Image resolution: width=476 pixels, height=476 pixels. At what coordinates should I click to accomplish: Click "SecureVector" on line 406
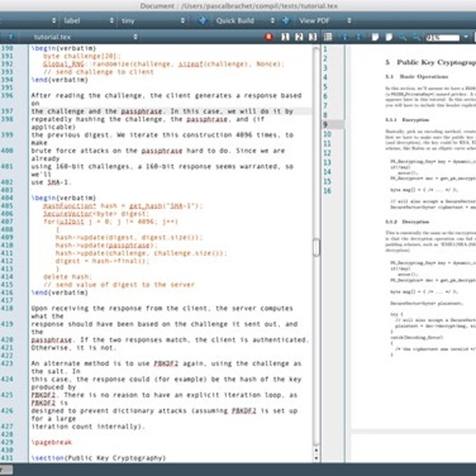68,214
